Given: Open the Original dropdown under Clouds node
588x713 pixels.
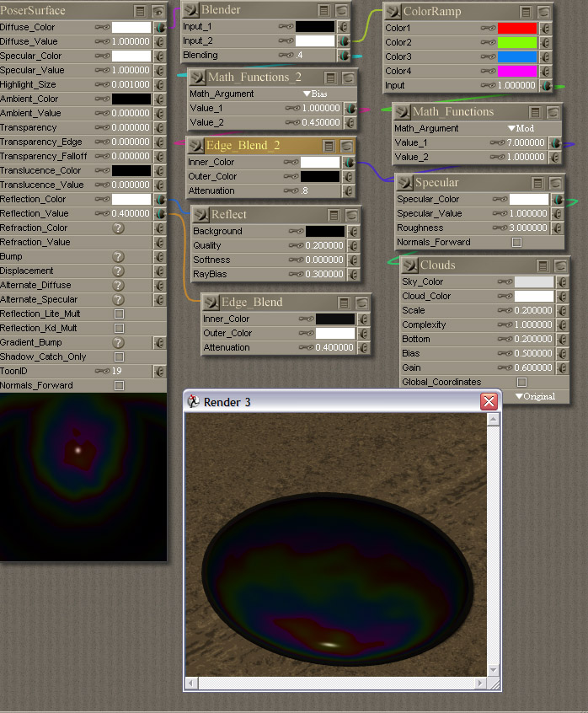Looking at the screenshot, I should [535, 396].
